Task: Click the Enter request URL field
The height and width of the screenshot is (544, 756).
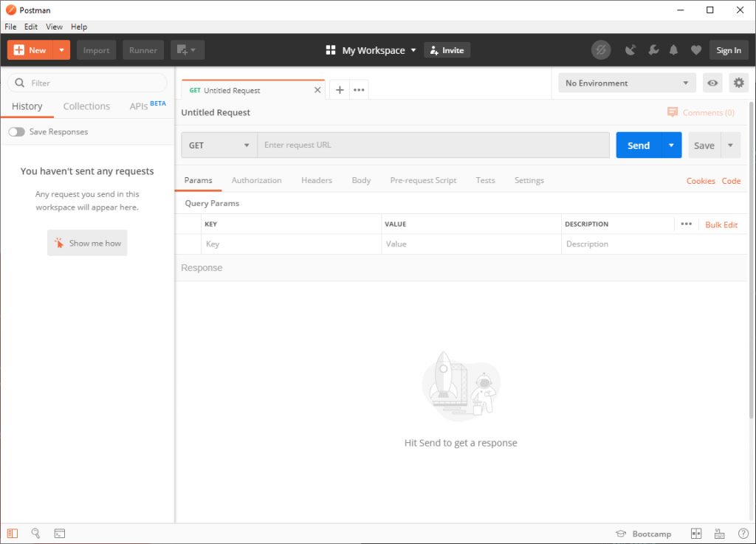Action: (433, 145)
